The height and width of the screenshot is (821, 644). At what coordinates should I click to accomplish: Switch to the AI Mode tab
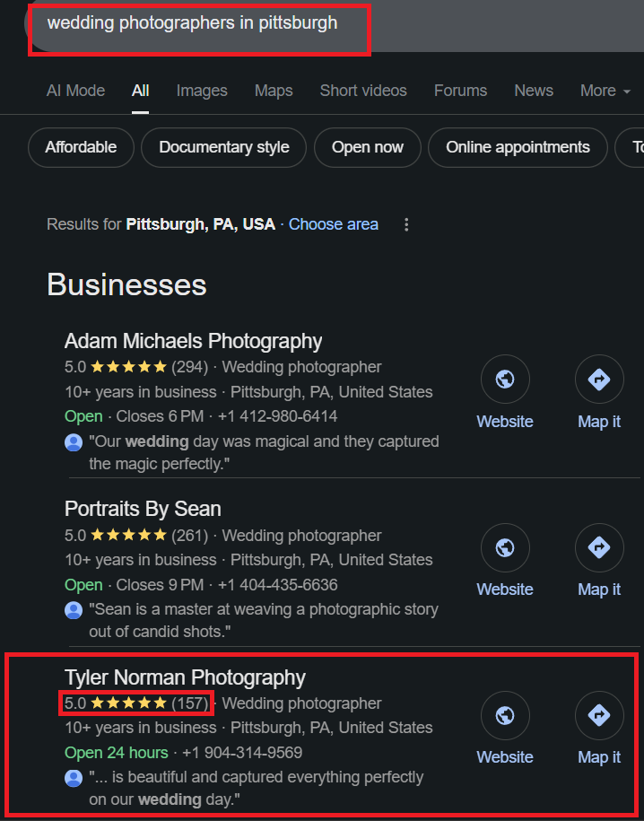tap(75, 91)
